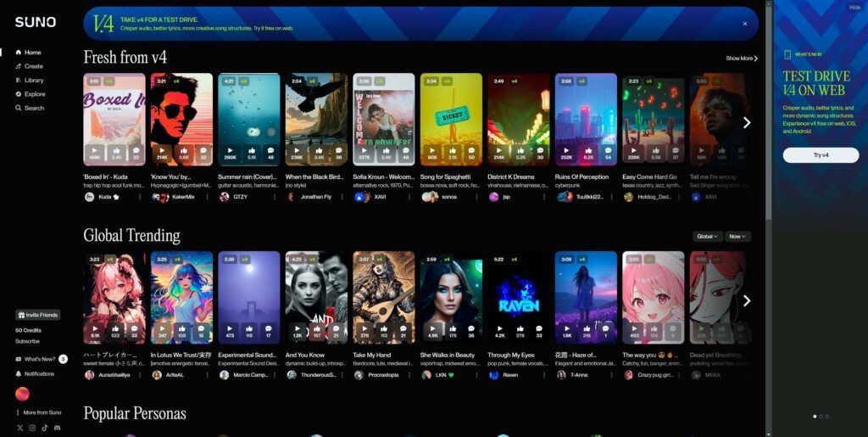Viewport: 868px width, 437px height.
Task: Open Search in the sidebar
Action: point(30,108)
